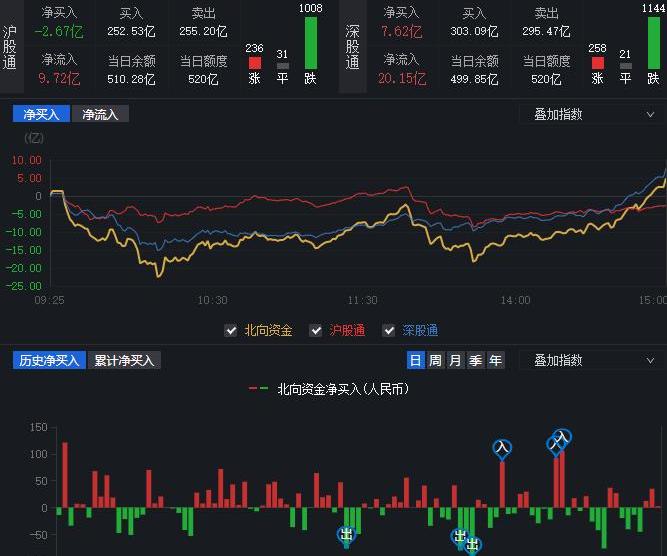Viewport: 667px width, 556px height.
Task: Select 年 yearly period button
Action: (495, 360)
